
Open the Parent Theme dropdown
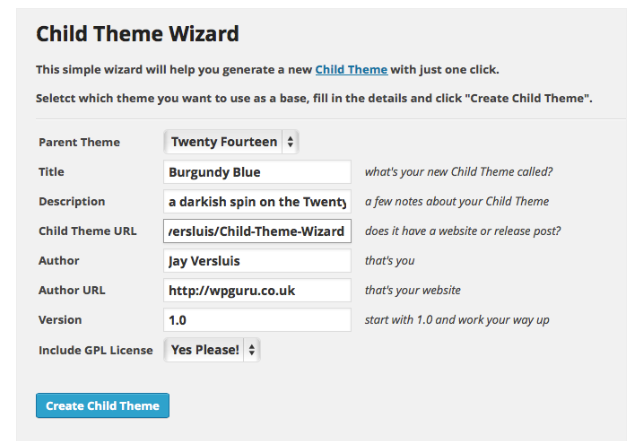(x=232, y=142)
